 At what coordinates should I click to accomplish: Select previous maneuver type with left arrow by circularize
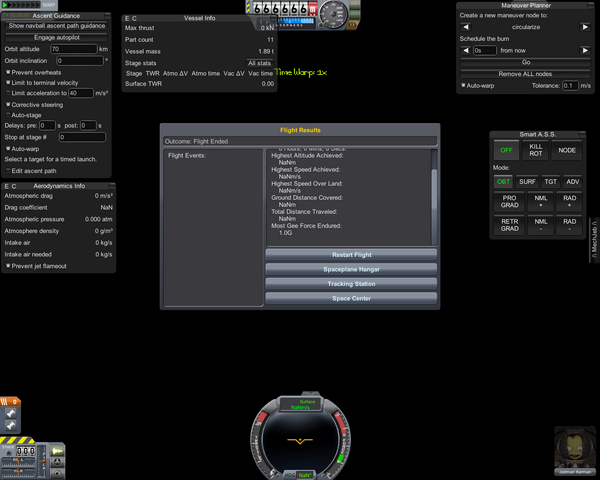(x=466, y=27)
